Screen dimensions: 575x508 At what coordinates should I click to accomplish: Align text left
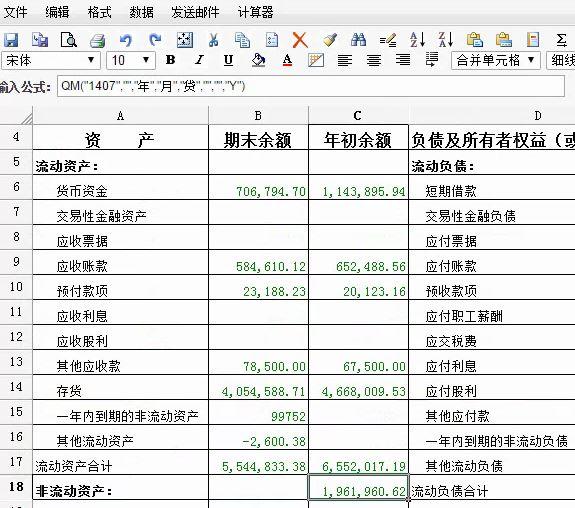(x=345, y=60)
